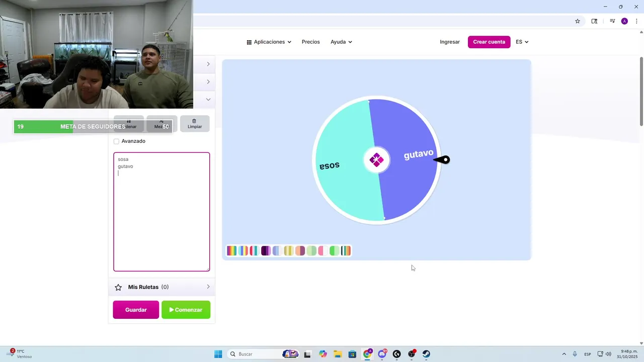This screenshot has width=644, height=362.
Task: Open the weather widget showing 11°C
Action: tap(20, 354)
